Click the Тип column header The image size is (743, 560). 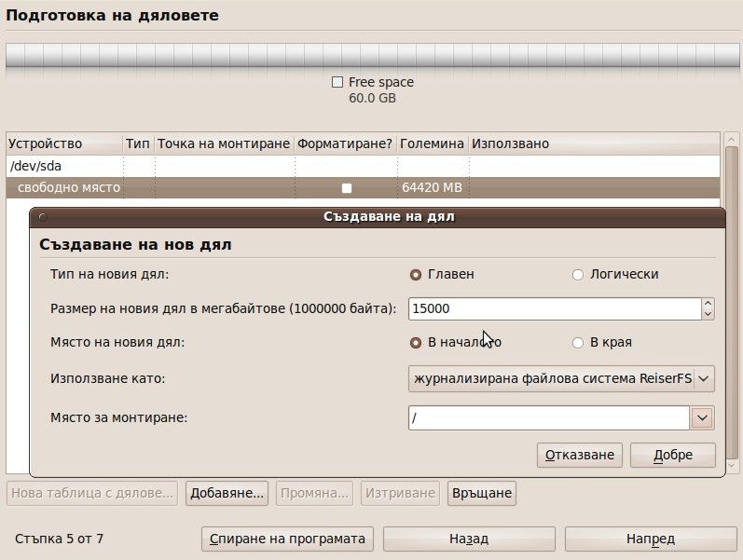(x=138, y=143)
